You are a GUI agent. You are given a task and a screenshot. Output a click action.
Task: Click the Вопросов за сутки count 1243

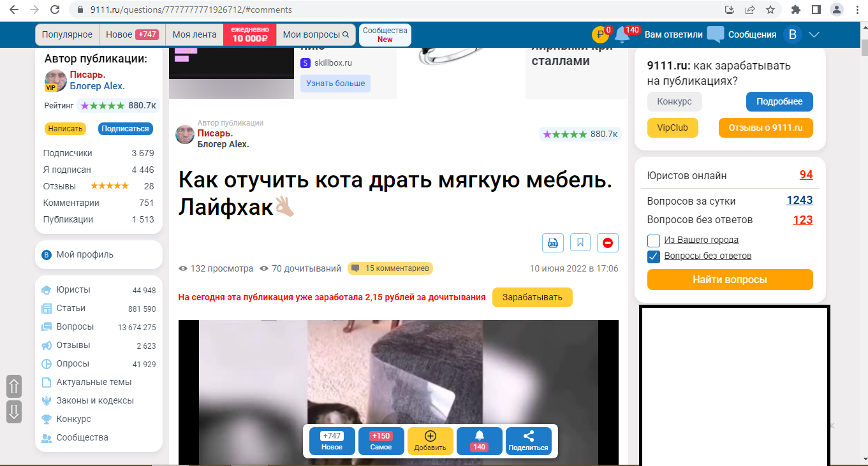point(800,200)
